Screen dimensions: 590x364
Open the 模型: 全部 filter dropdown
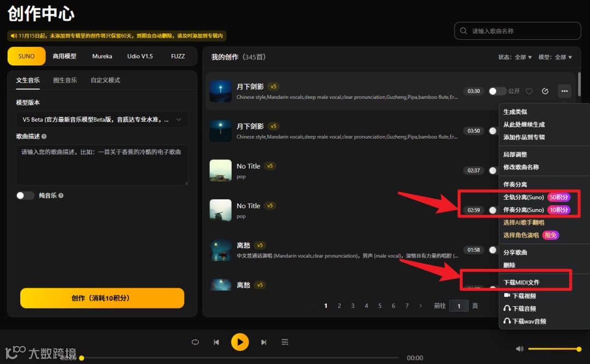pos(555,57)
